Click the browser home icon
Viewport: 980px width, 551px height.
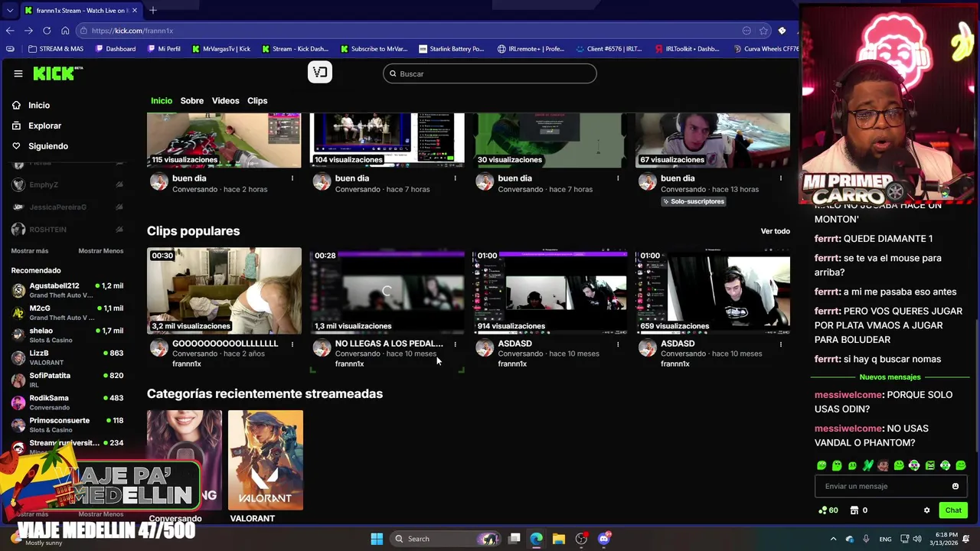(65, 31)
